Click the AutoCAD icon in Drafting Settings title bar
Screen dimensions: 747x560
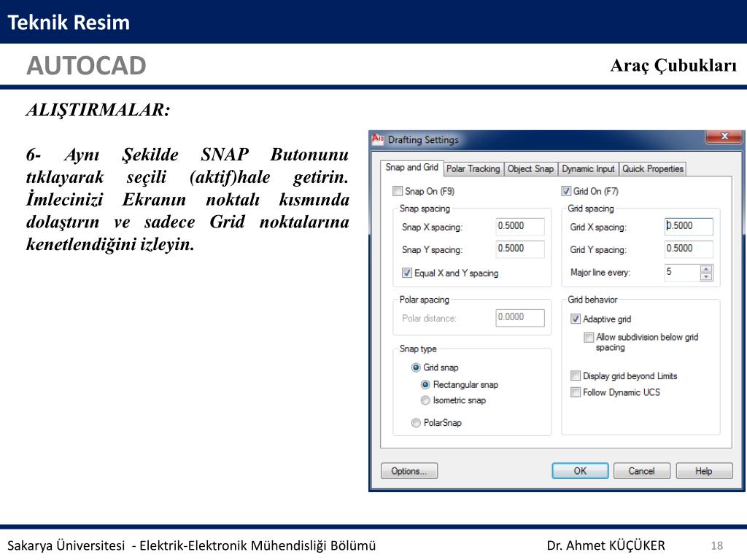378,139
